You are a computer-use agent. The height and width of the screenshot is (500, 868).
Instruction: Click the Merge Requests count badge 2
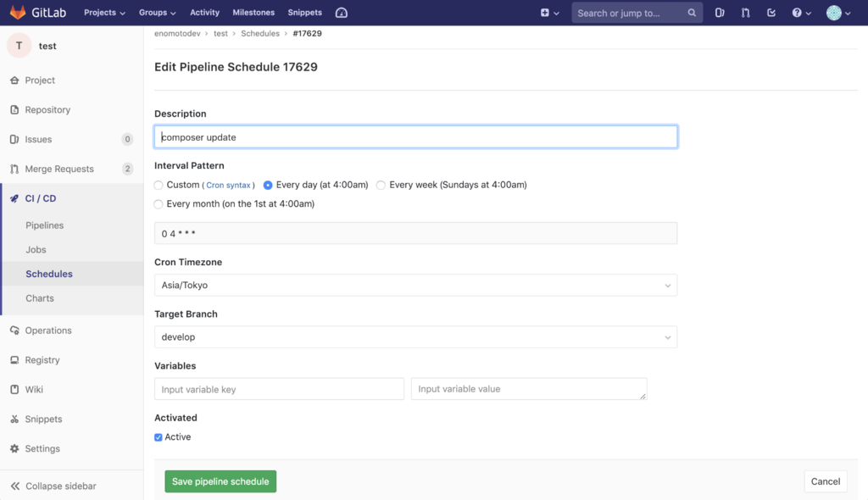point(127,169)
